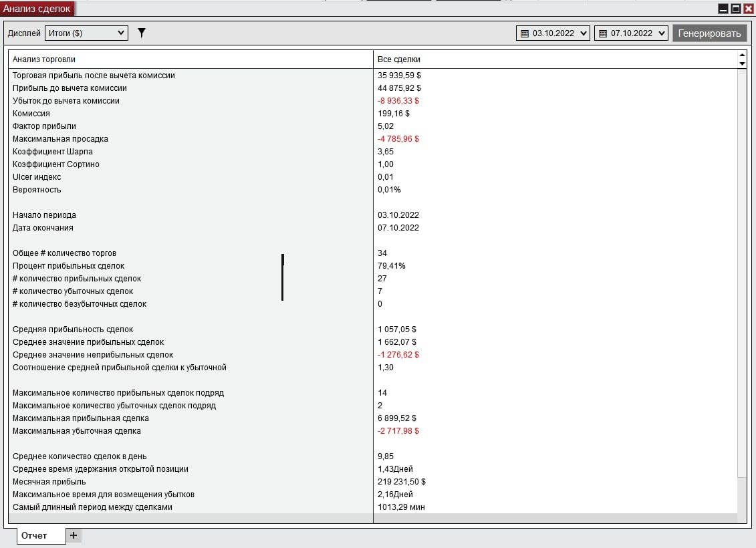Close the Анализ сделок window
This screenshot has height=548, width=756.
pos(748,8)
